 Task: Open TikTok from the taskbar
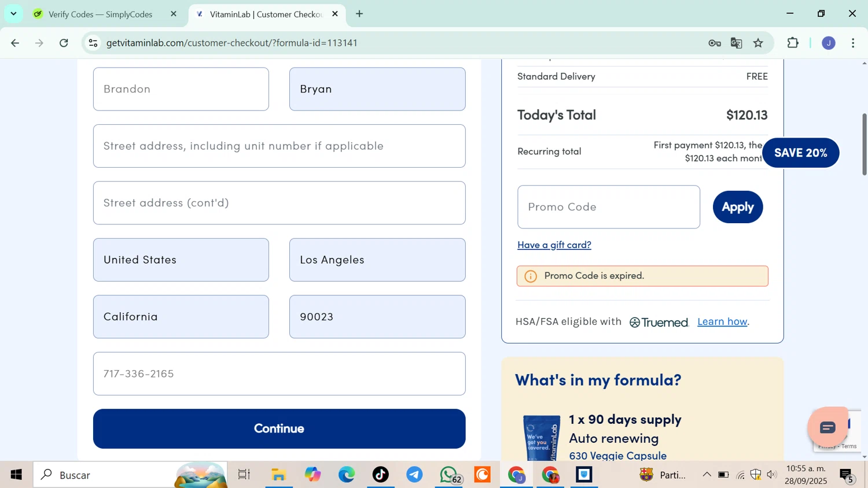tap(381, 475)
